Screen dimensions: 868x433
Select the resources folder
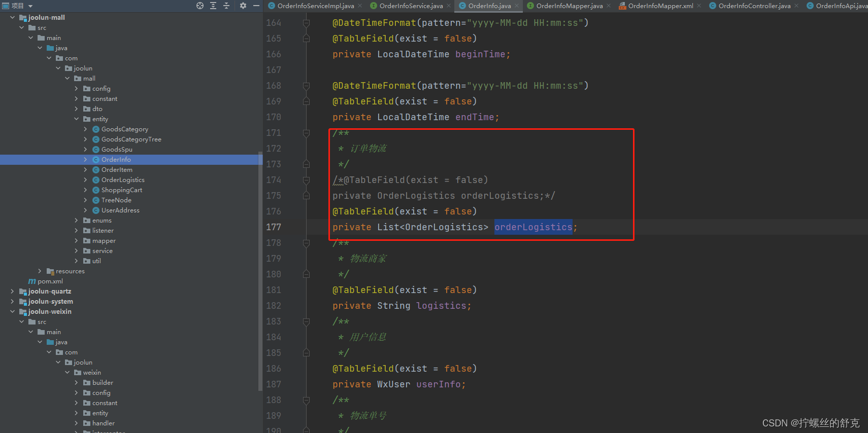pos(70,271)
